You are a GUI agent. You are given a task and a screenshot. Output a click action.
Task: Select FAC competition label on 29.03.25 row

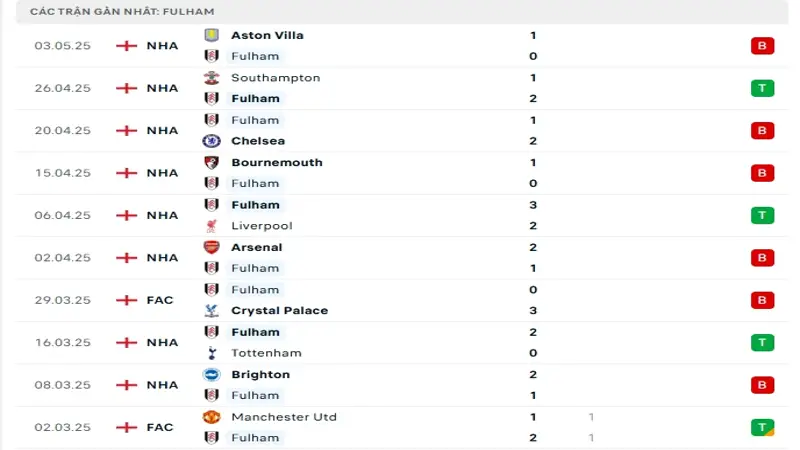(x=160, y=300)
